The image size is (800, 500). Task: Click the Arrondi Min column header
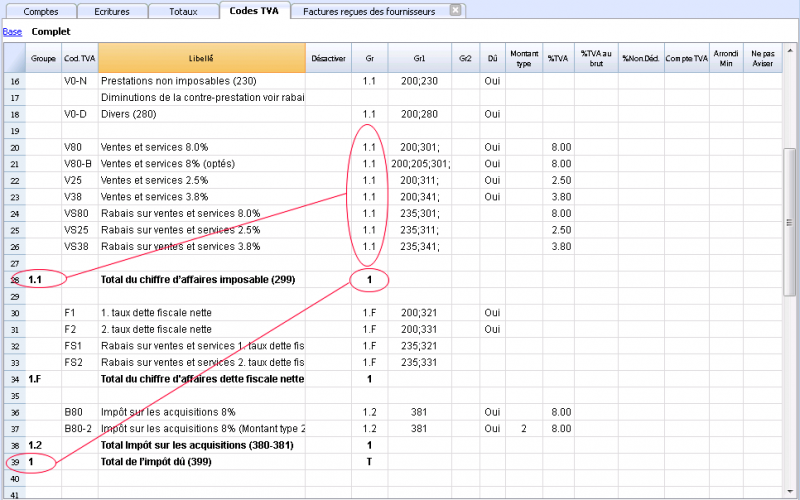click(726, 58)
